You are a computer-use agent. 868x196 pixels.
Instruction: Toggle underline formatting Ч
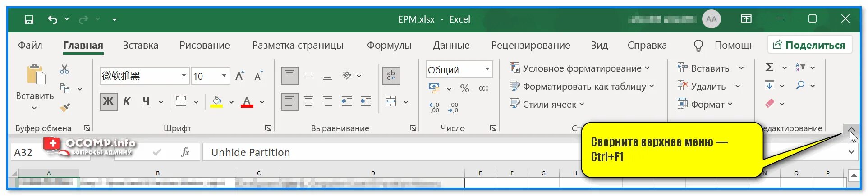click(x=146, y=101)
